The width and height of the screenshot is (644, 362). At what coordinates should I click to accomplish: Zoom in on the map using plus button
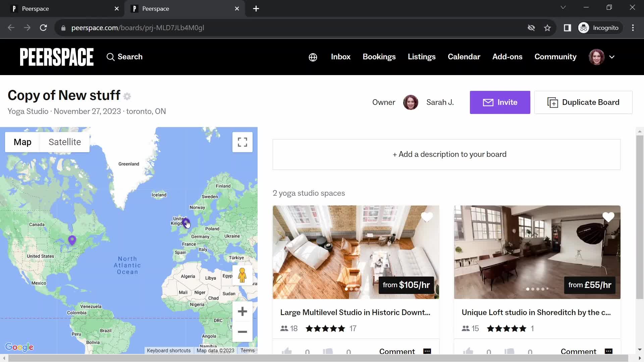pos(243,311)
